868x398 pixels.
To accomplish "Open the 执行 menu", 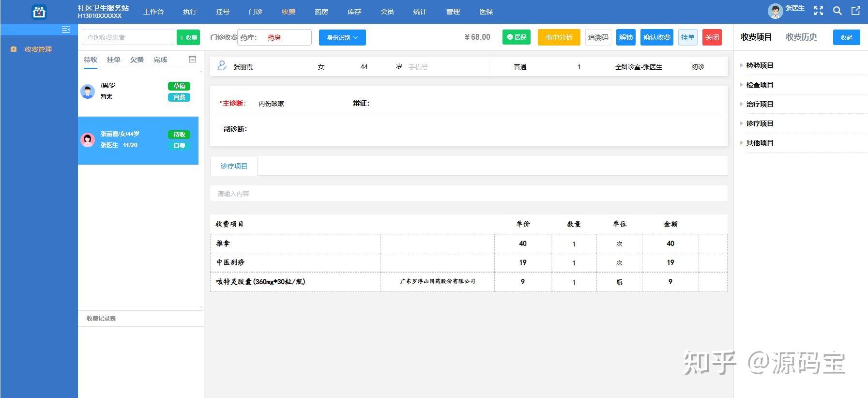I will click(190, 12).
